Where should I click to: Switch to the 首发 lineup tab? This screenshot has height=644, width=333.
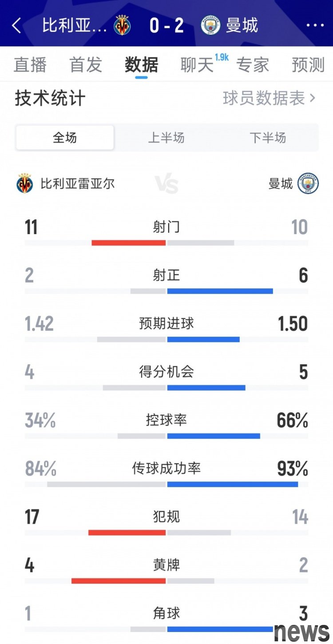(86, 65)
